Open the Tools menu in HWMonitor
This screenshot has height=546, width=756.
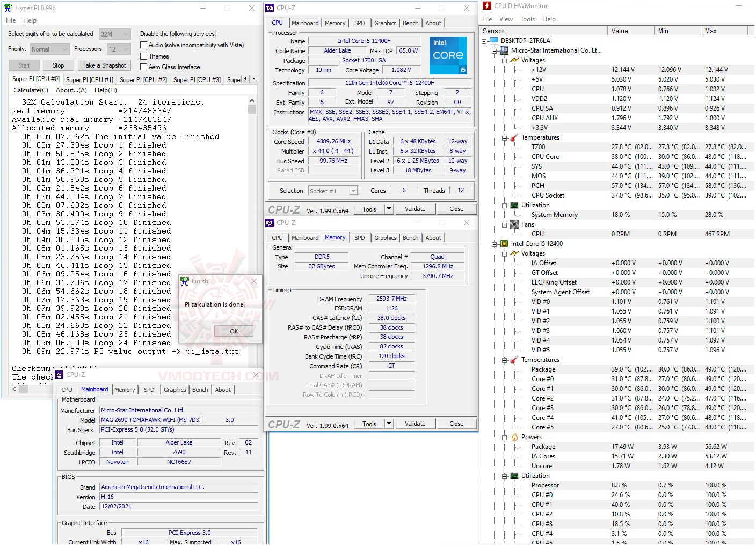pyautogui.click(x=527, y=19)
